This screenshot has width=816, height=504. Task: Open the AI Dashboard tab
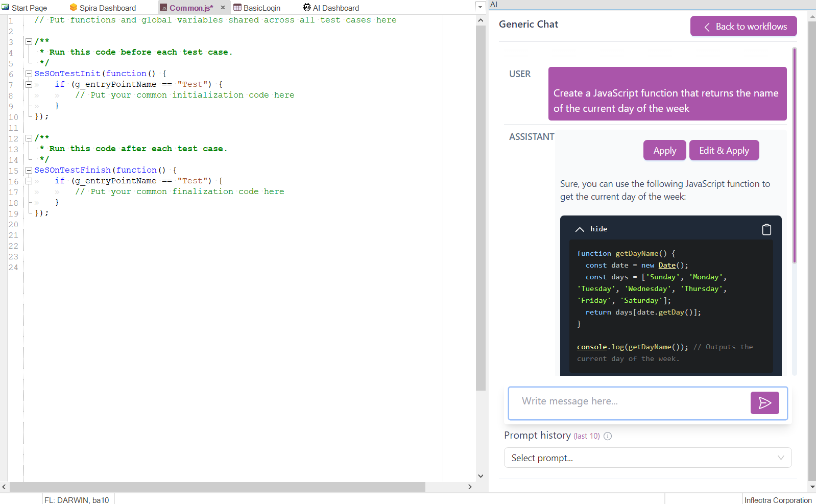(335, 8)
